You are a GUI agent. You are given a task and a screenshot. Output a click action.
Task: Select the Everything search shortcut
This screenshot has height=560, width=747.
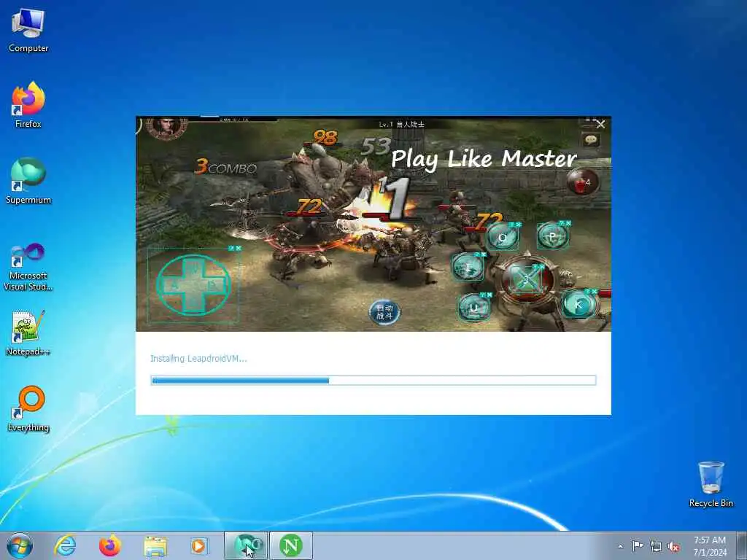coord(28,408)
